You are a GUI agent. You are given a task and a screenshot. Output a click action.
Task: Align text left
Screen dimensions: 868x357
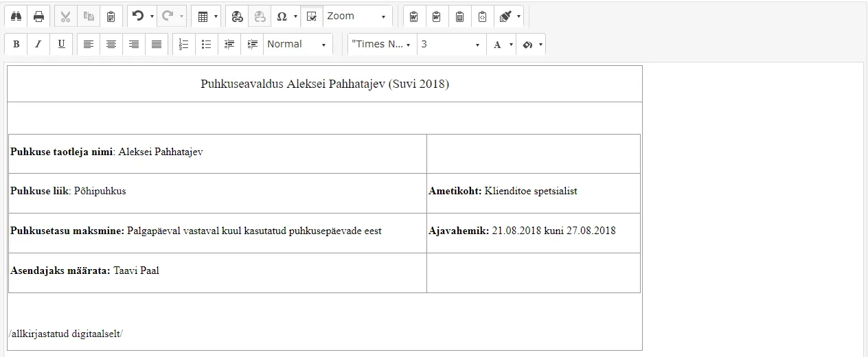point(88,44)
